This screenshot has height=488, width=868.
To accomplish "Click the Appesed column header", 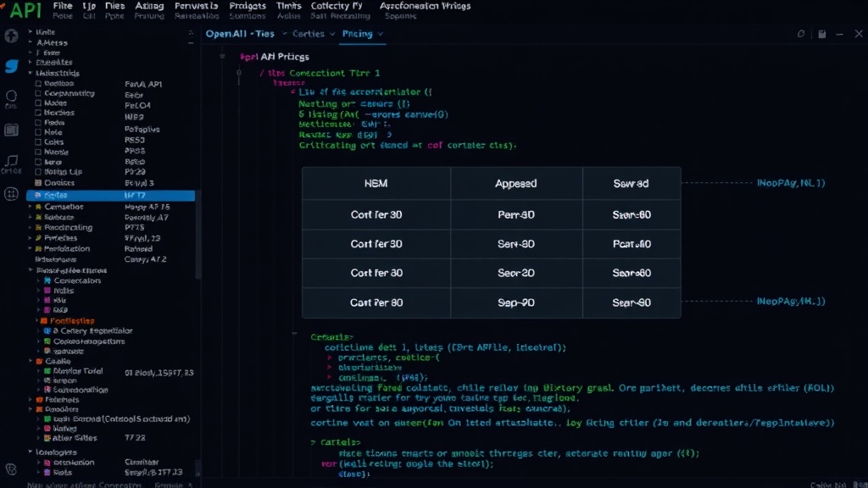I will point(516,183).
